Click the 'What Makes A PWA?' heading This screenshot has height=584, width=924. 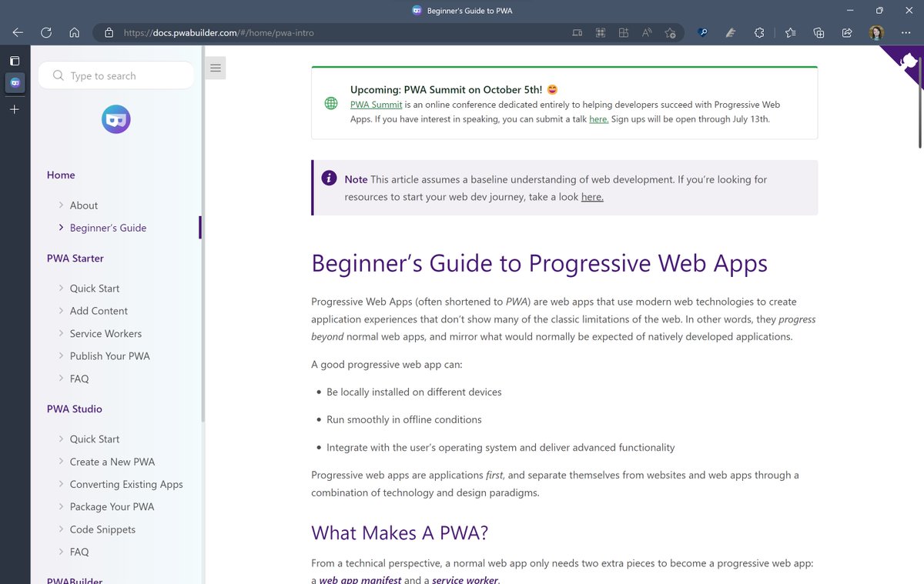[400, 533]
